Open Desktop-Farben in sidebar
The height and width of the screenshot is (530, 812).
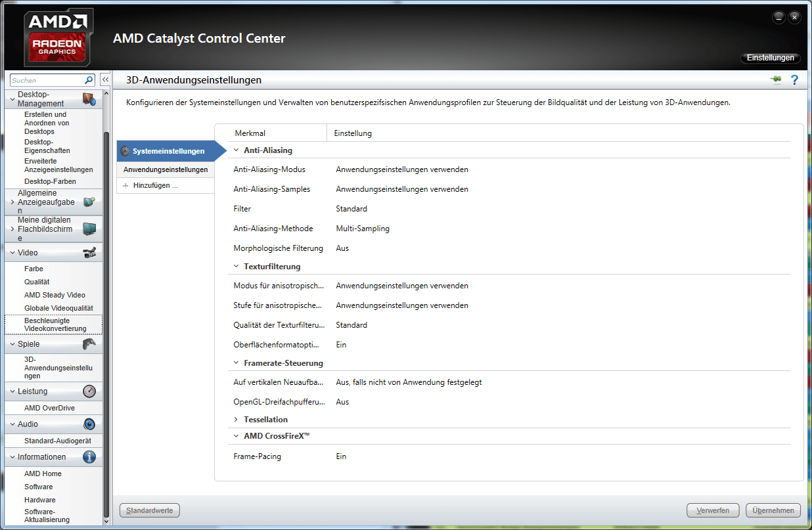[50, 181]
